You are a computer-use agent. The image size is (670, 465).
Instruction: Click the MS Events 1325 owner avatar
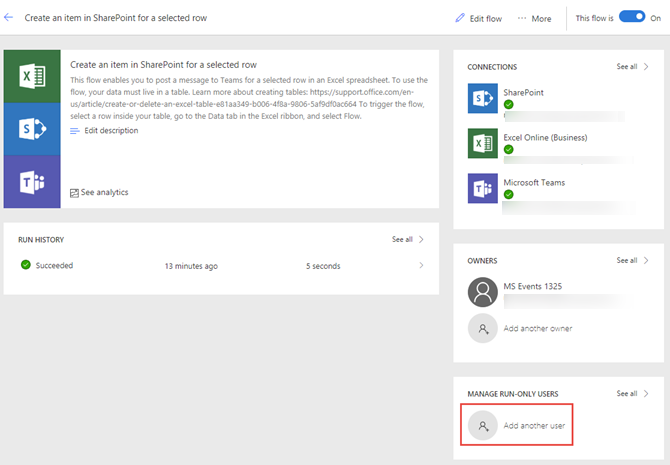(x=483, y=291)
